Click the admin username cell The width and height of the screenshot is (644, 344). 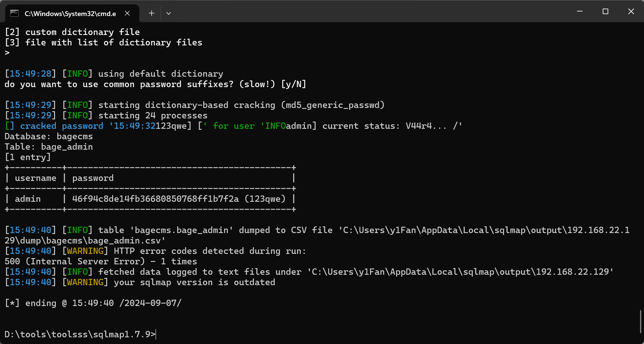point(28,199)
